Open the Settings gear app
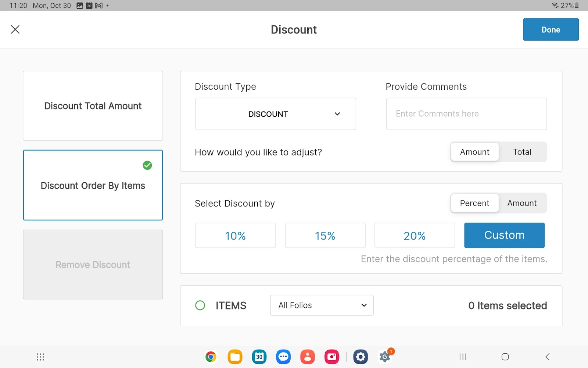 point(361,357)
